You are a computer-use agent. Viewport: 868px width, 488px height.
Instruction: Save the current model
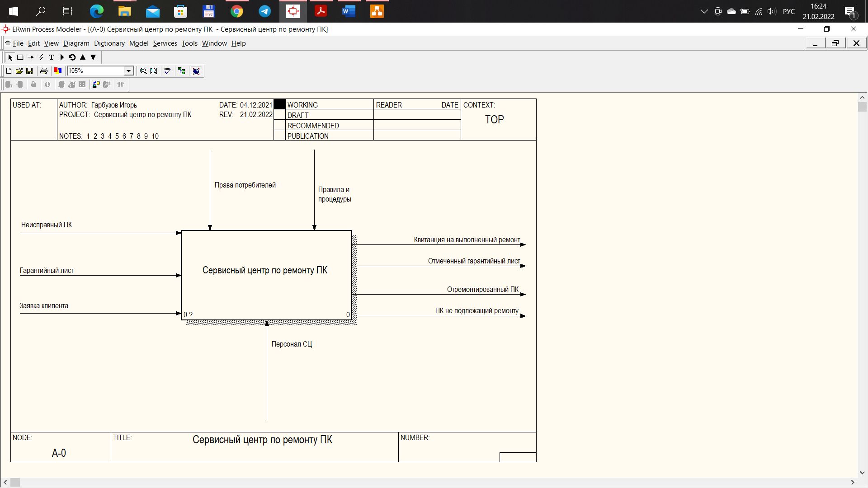pyautogui.click(x=29, y=71)
